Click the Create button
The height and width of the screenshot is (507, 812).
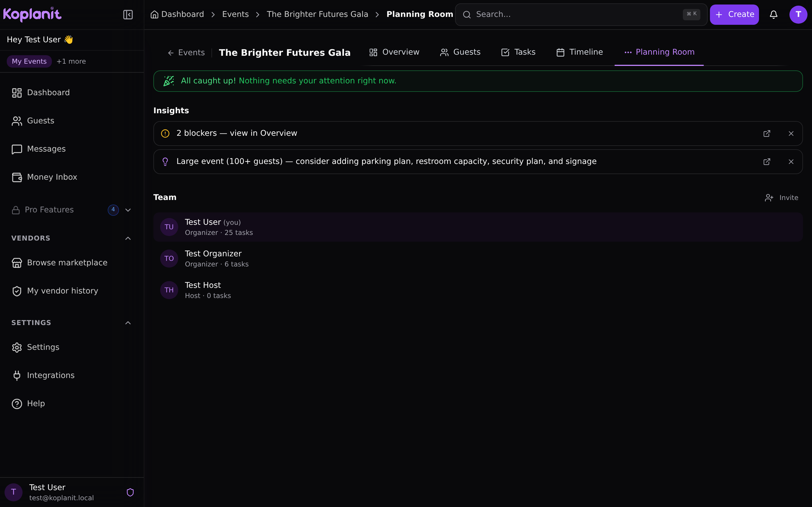pos(734,14)
